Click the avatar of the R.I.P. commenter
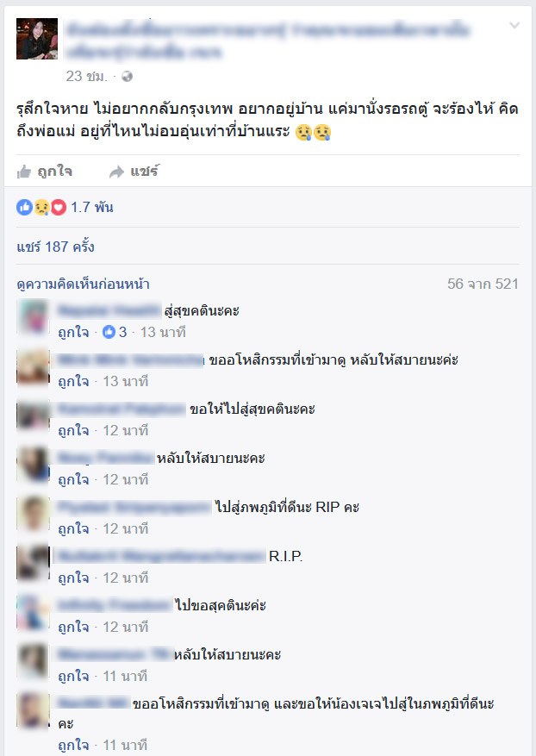Screen dimensions: 536x756 (33, 562)
